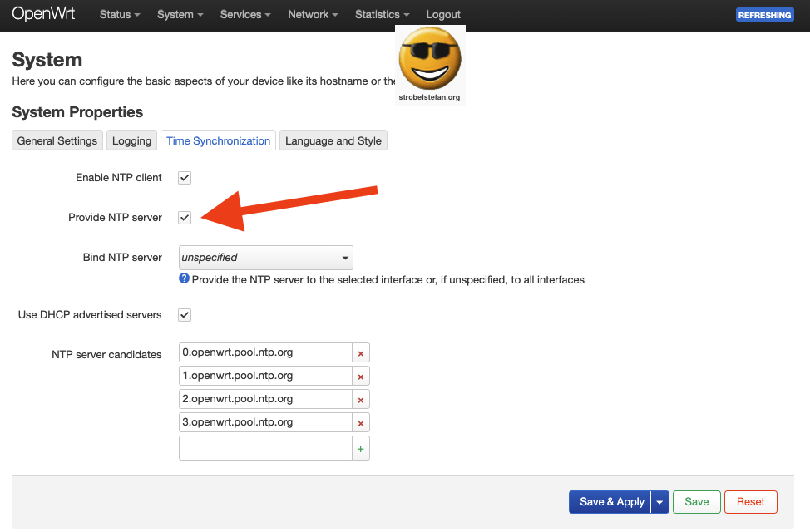The height and width of the screenshot is (532, 810).
Task: Delete the 1.openwrt.pool.ntp.org candidate
Action: [361, 377]
